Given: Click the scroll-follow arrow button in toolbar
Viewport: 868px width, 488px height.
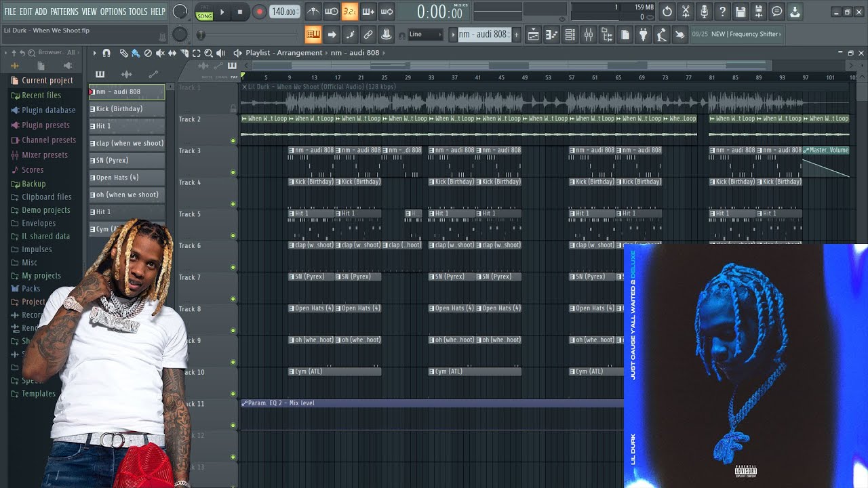Looking at the screenshot, I should click(332, 35).
